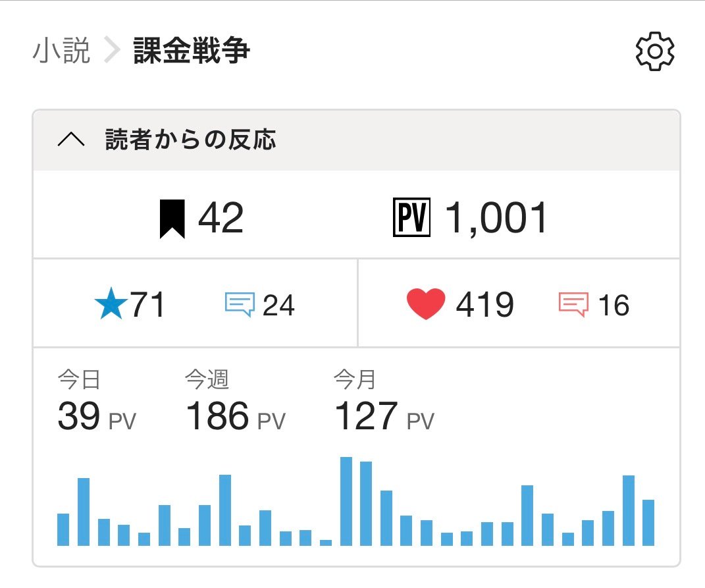705x588 pixels.
Task: Collapse the 読者からの反応 section chevron
Action: pos(71,140)
